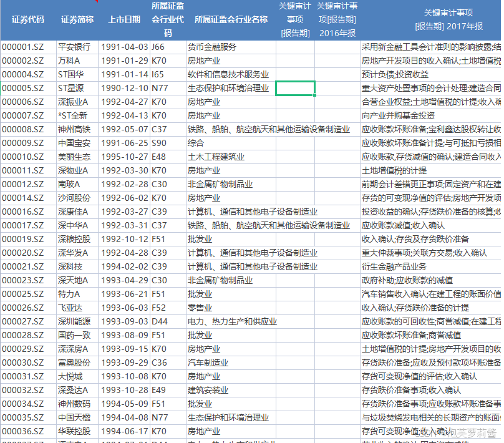Select the 收入确认;存货及存货跌价准备 cell
Screen dimensions: 504x443
coord(430,239)
